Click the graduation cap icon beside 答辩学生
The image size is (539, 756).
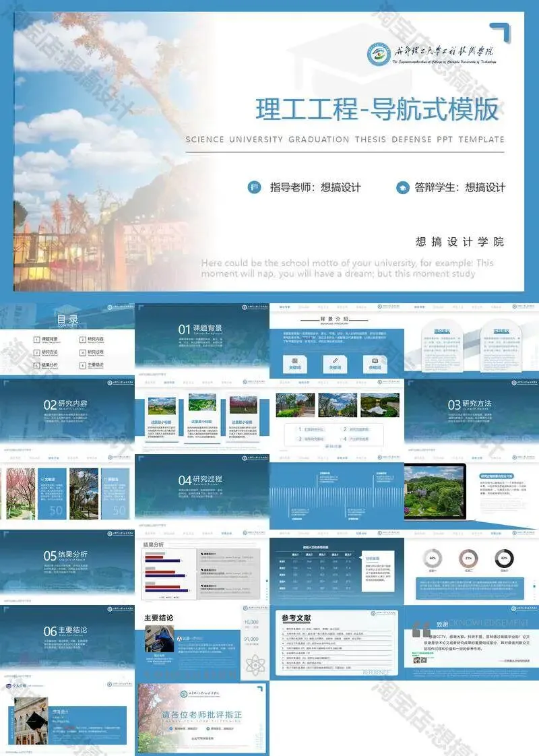coord(402,187)
